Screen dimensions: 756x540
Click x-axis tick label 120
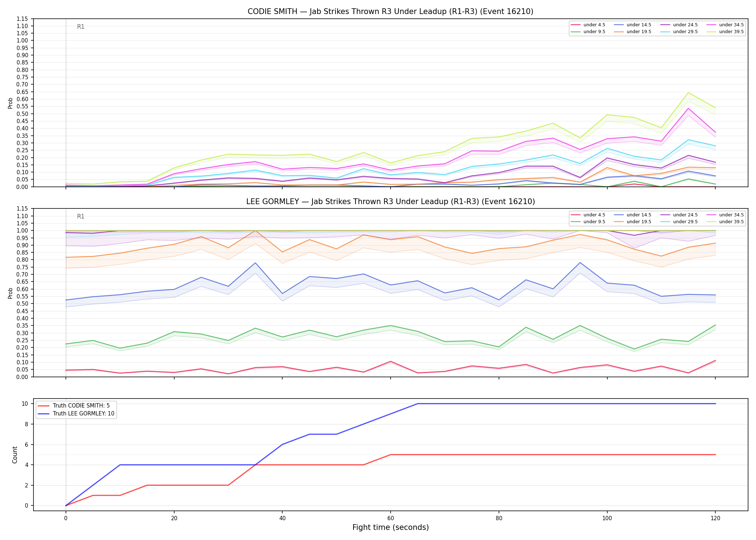[x=715, y=518]
